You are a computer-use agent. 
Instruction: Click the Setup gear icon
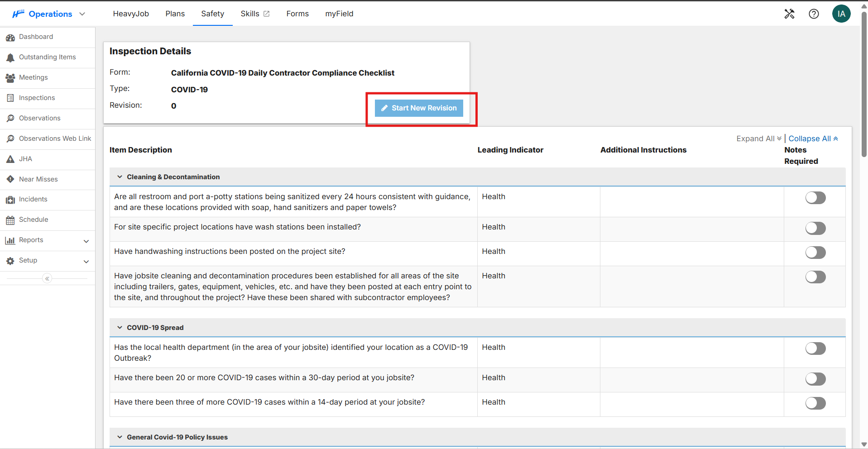10,261
